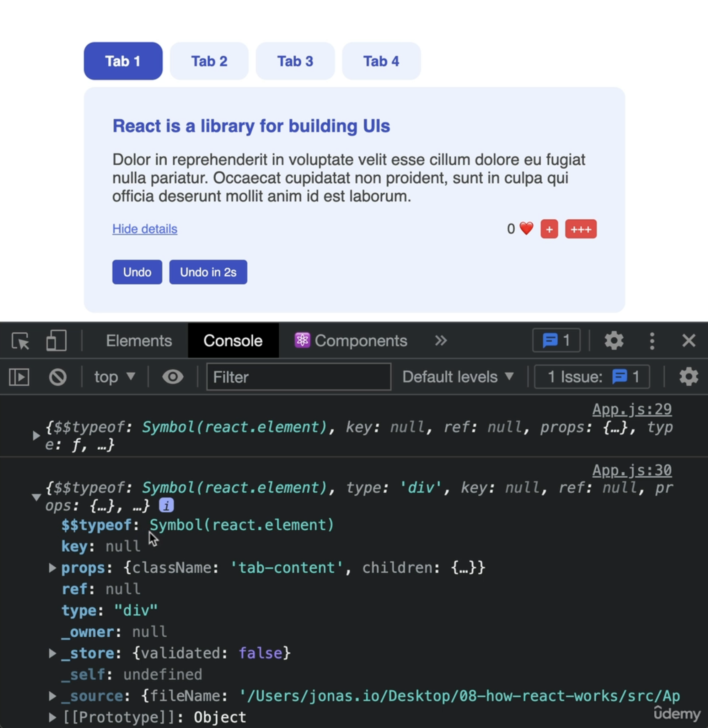Open the 'top' frame context dropdown
Viewport: 708px width, 728px height.
coord(113,377)
